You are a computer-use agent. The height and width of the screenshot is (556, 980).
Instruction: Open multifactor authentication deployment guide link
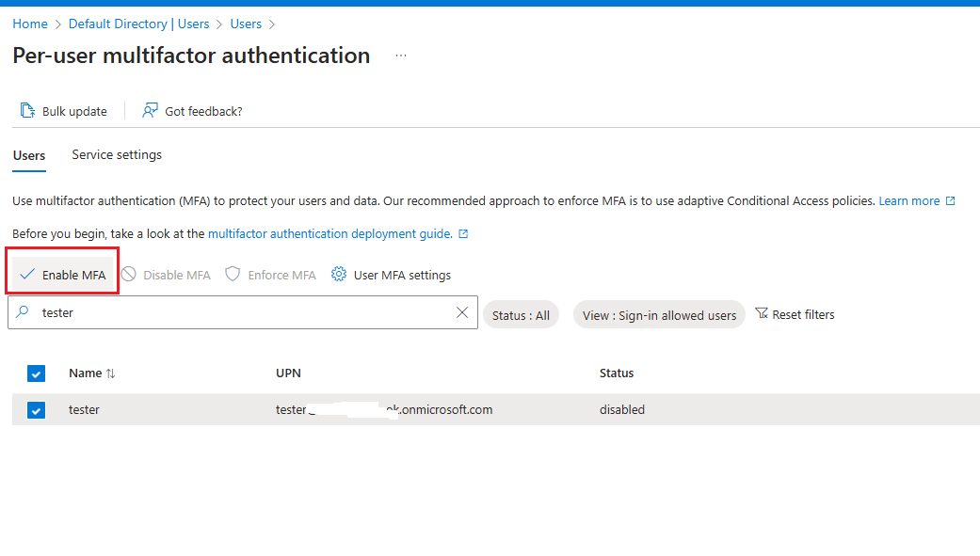coord(329,234)
